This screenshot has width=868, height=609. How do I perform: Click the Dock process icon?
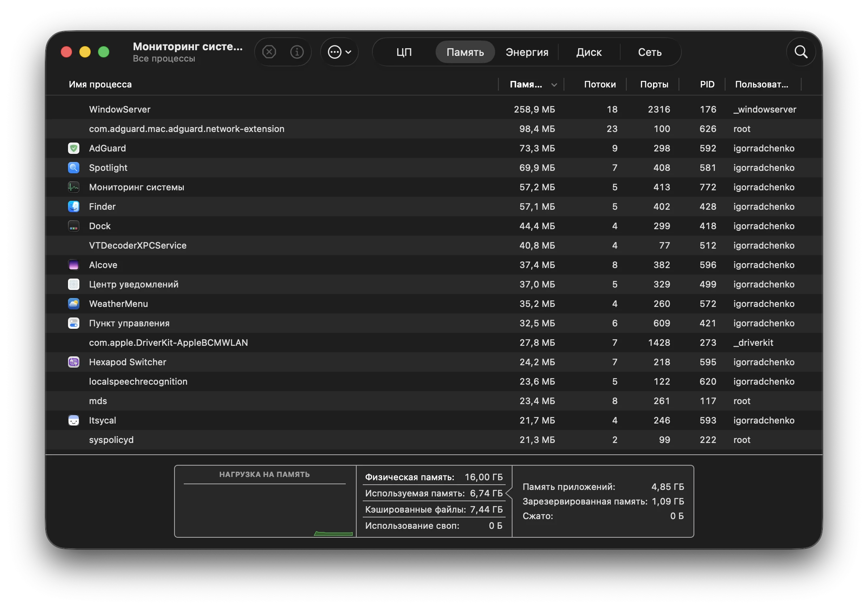[x=74, y=226]
